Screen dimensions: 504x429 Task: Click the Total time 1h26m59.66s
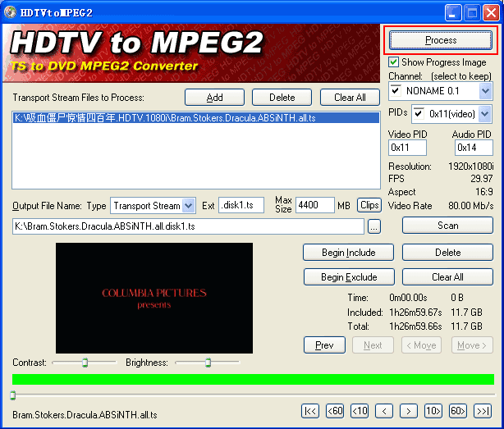click(415, 326)
